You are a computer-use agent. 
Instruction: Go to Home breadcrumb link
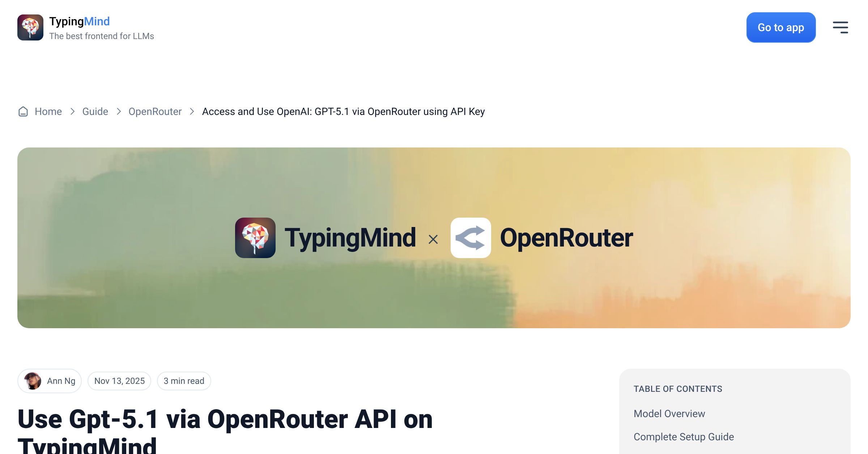pyautogui.click(x=48, y=112)
